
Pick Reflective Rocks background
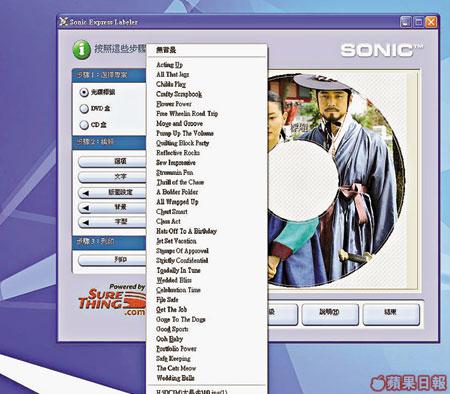click(x=207, y=153)
